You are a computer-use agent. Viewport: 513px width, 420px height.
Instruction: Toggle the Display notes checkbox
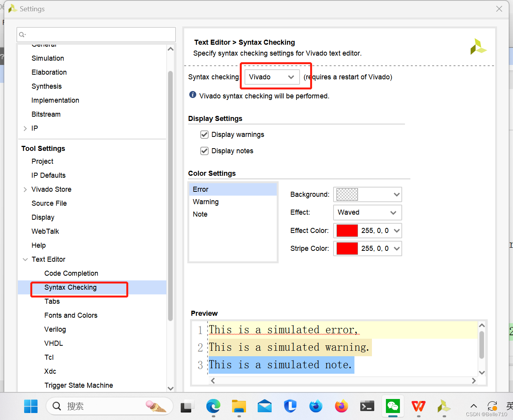point(204,151)
